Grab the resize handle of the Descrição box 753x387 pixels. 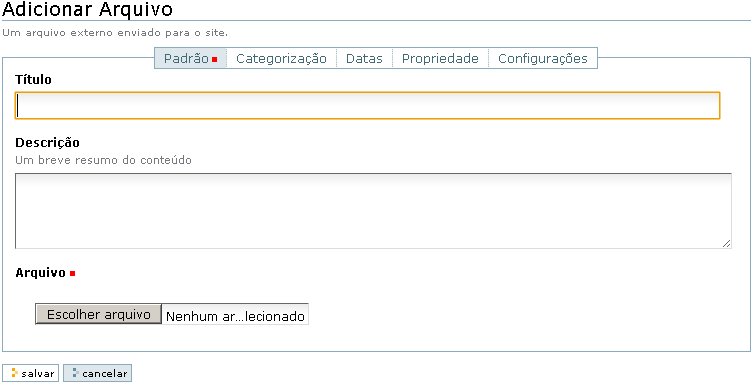tap(727, 244)
